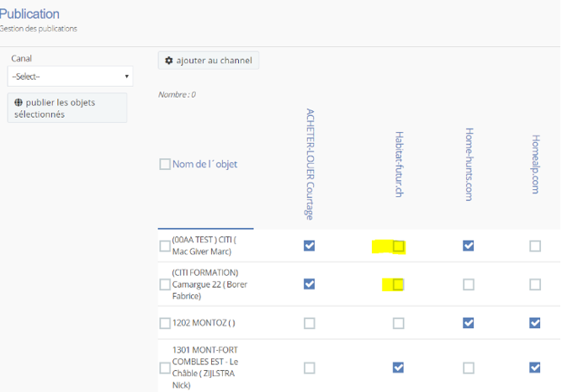Click the Habitat-futur.ch column header
This screenshot has height=392, width=562.
[399, 164]
